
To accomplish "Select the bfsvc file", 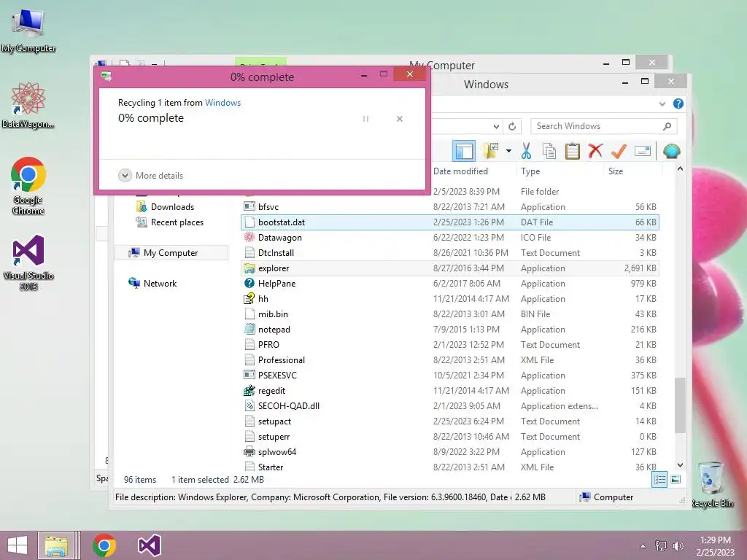I will tap(450, 206).
